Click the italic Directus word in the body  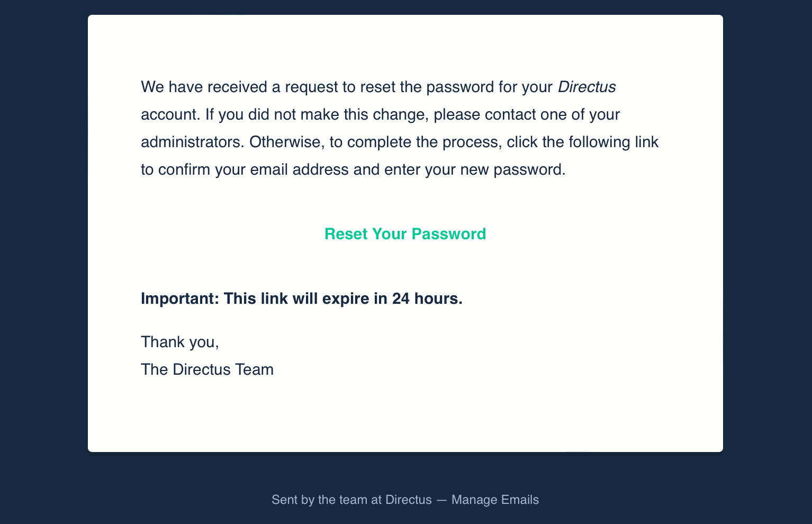587,87
